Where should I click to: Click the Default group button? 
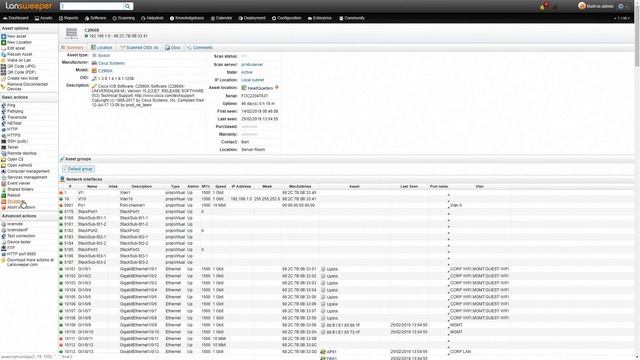coord(78,169)
